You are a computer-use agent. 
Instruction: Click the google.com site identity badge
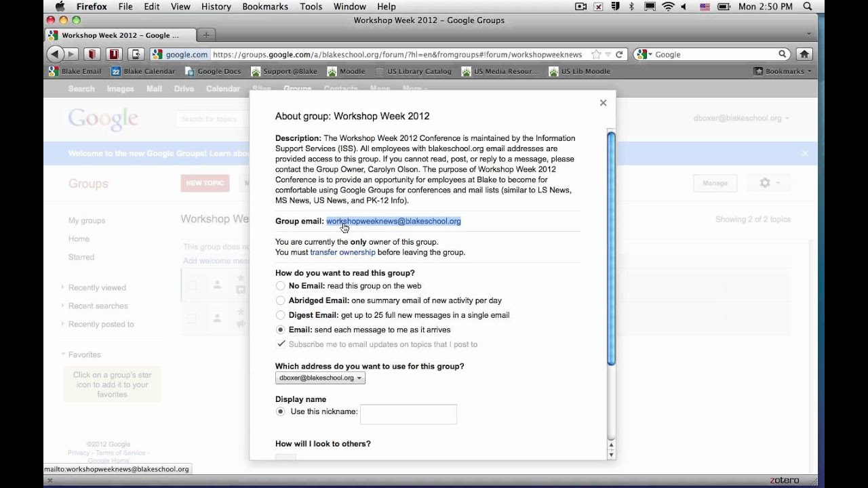[180, 54]
